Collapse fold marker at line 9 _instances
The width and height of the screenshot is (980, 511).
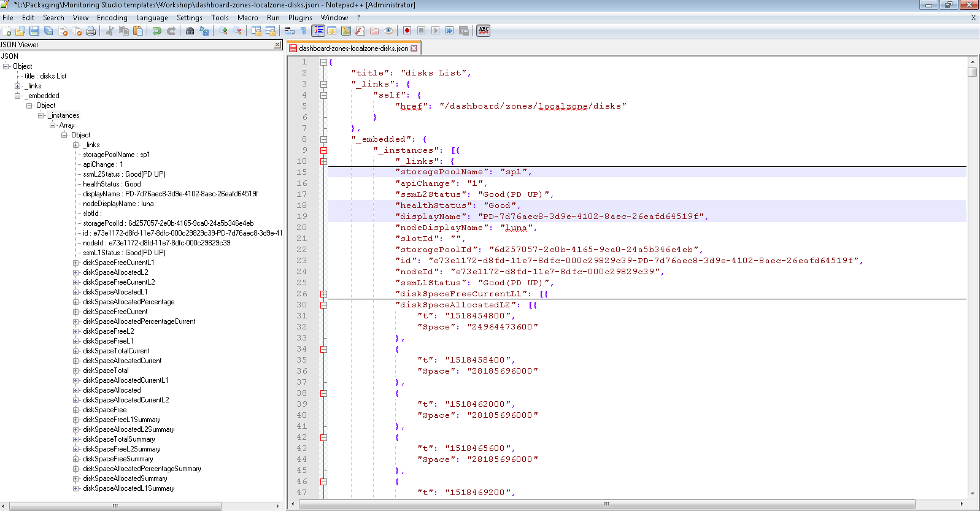click(323, 150)
